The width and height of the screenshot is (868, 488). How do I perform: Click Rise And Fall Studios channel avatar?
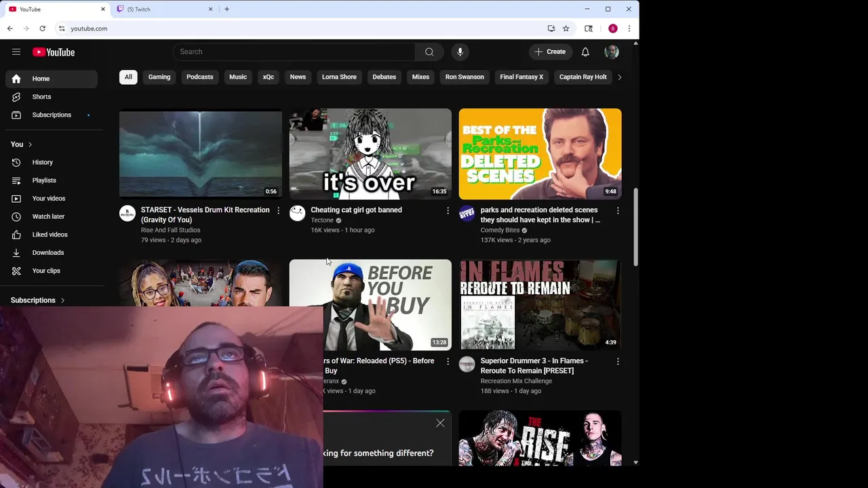(127, 213)
